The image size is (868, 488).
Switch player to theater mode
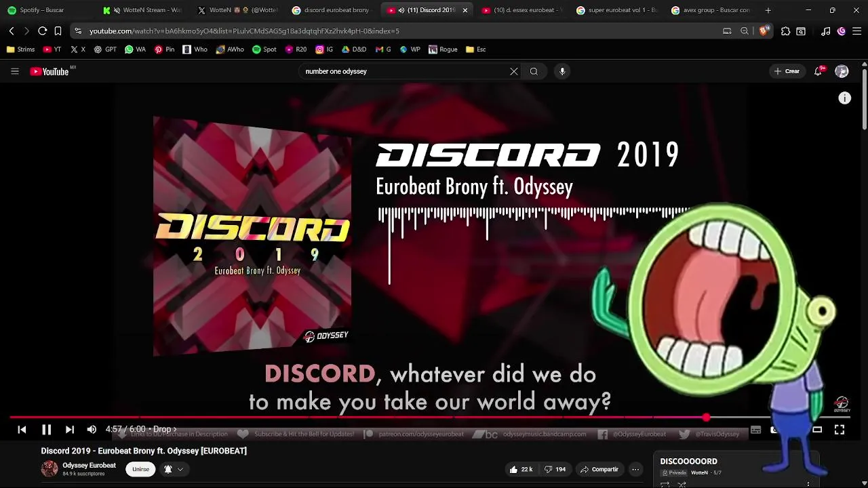(817, 429)
